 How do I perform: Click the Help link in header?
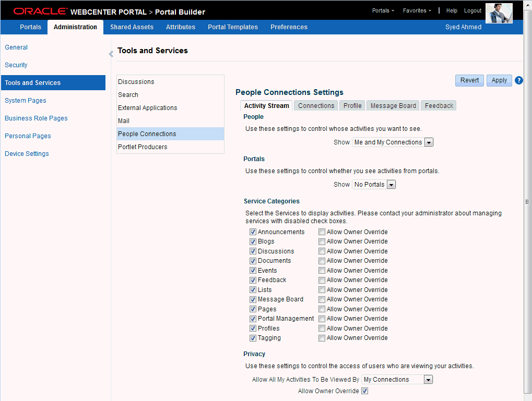[x=452, y=10]
